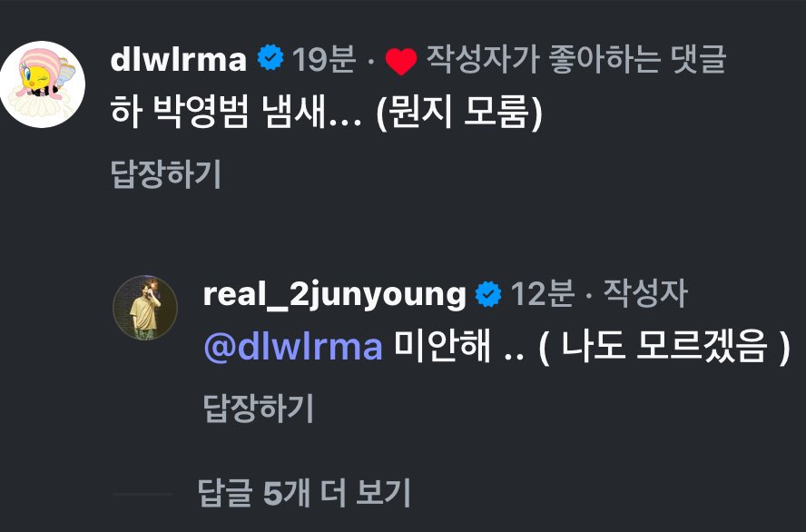Click the 작성자 author label

(645, 293)
